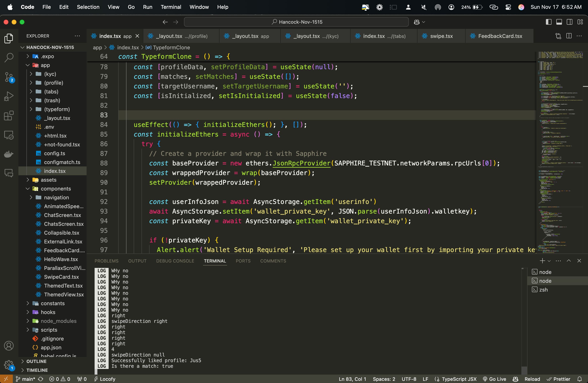This screenshot has width=588, height=383.
Task: Click the main* branch in status bar
Action: point(26,379)
